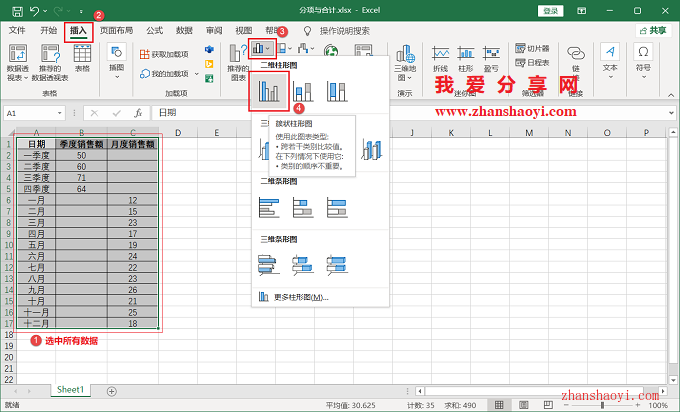Click Get Add-ins (获取加载项)

164,54
